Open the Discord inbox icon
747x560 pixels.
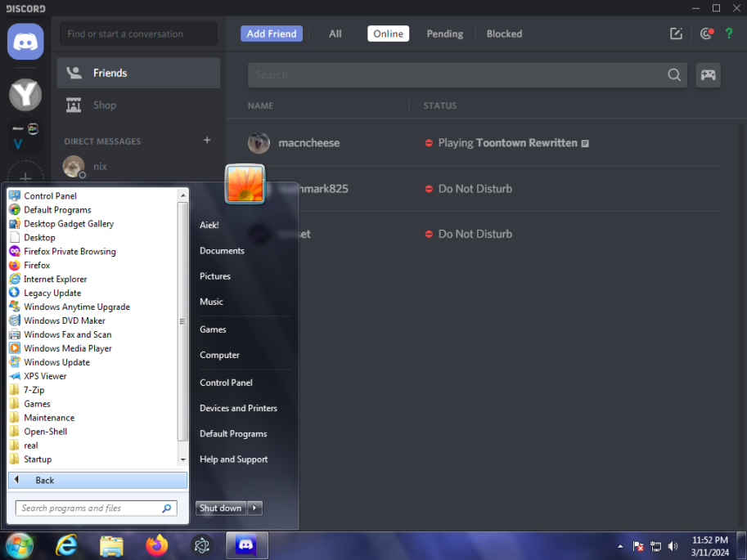[707, 34]
